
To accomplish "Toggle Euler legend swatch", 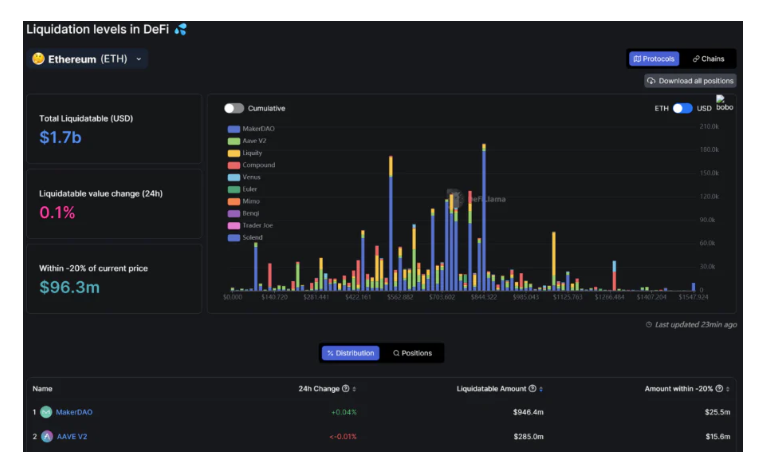I will (234, 189).
